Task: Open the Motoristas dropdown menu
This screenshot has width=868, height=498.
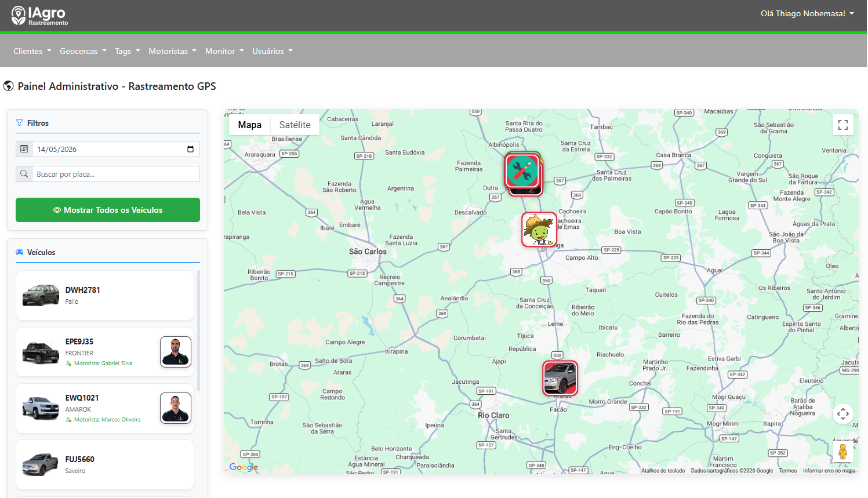Action: pos(172,51)
